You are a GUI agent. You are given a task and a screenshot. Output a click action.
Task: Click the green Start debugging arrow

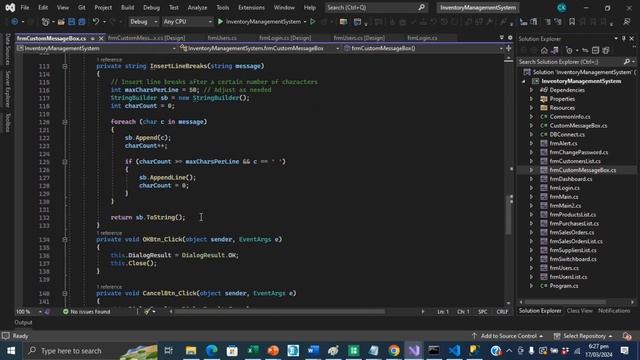(x=220, y=22)
